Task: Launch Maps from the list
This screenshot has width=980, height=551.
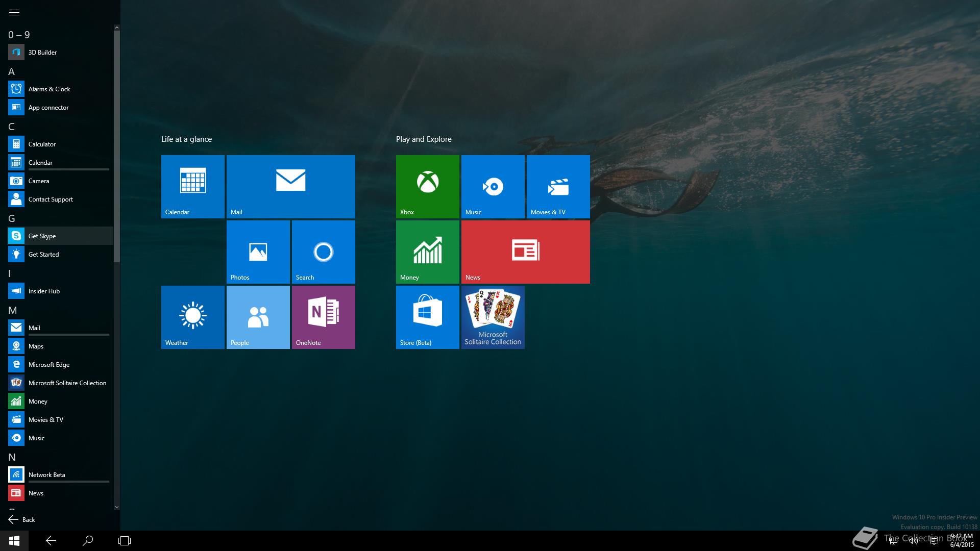Action: click(x=60, y=346)
